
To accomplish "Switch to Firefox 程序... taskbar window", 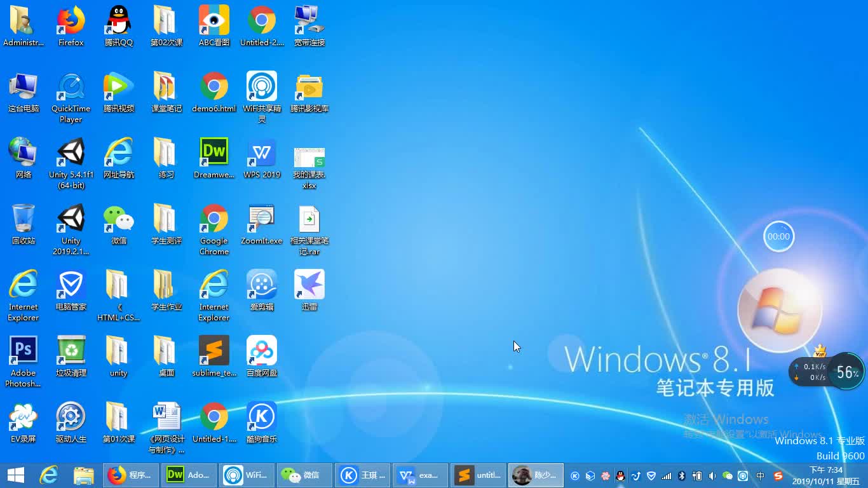I will (130, 475).
